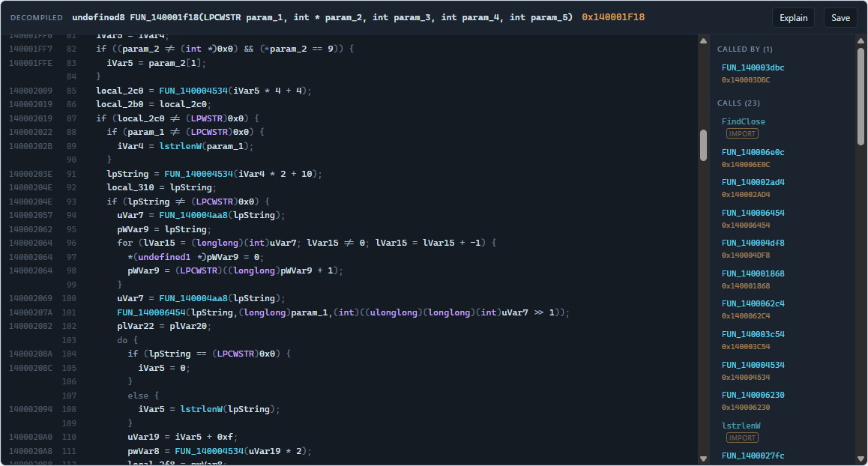Screen dimensions: 868x466
Task: Click address 0x140006E0C in sidebar
Action: tap(746, 164)
